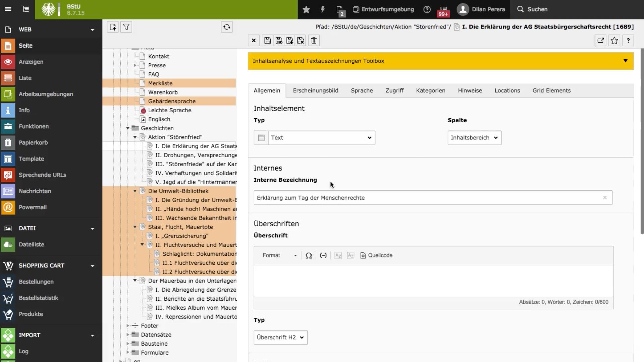Image resolution: width=644 pixels, height=362 pixels.
Task: Create a new page in the tree
Action: pos(113,27)
